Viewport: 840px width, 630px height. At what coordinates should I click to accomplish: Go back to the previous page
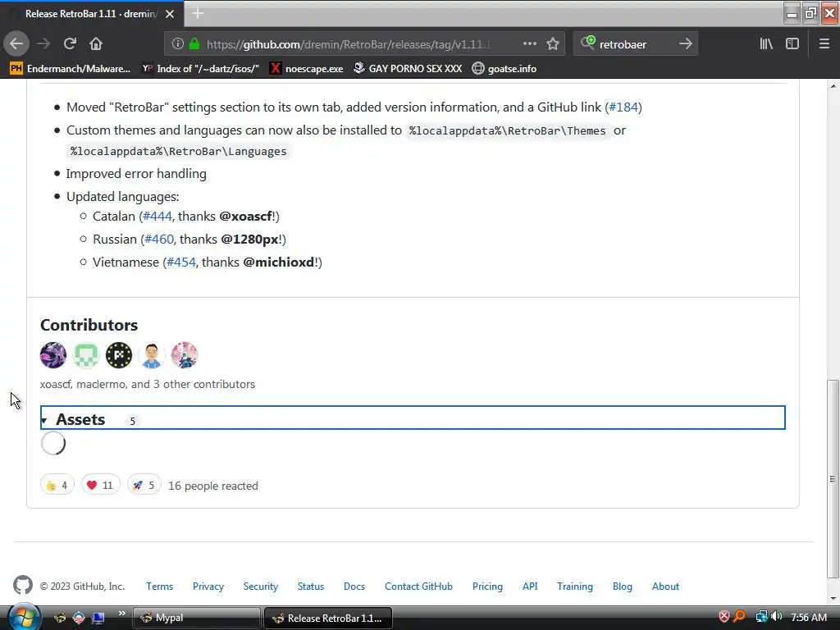[x=16, y=43]
